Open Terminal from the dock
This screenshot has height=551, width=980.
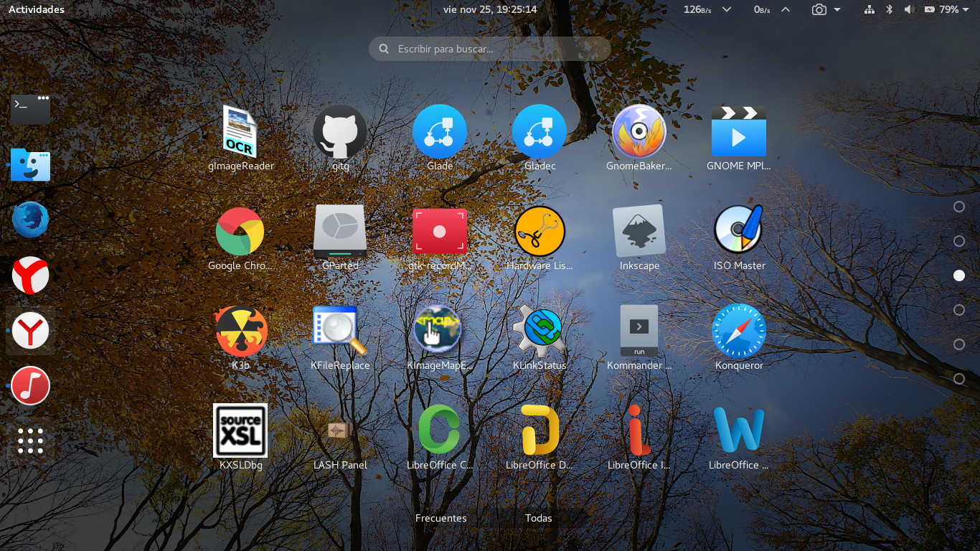point(30,109)
